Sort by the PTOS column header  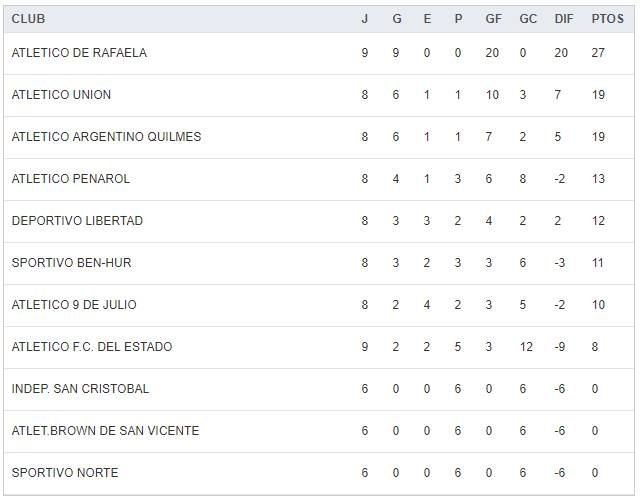click(606, 19)
